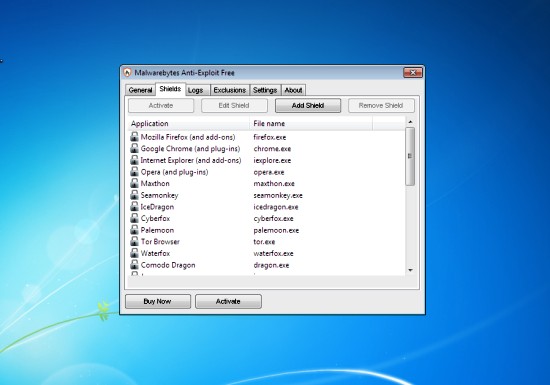Click the shield list scrollbar thumb
This screenshot has height=385, width=550.
pyautogui.click(x=410, y=156)
